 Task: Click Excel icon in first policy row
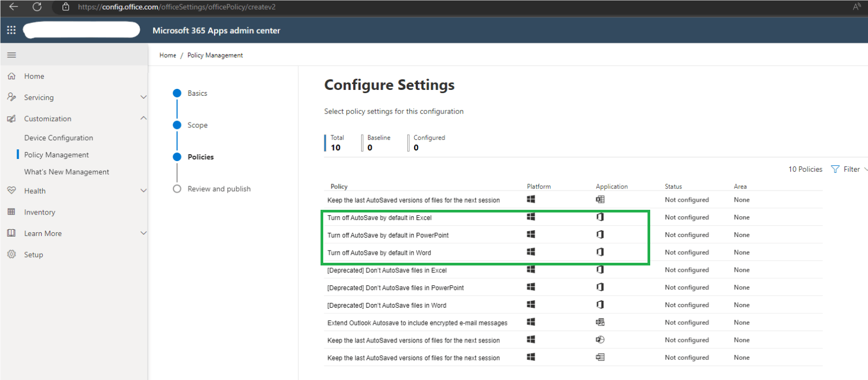pos(600,200)
